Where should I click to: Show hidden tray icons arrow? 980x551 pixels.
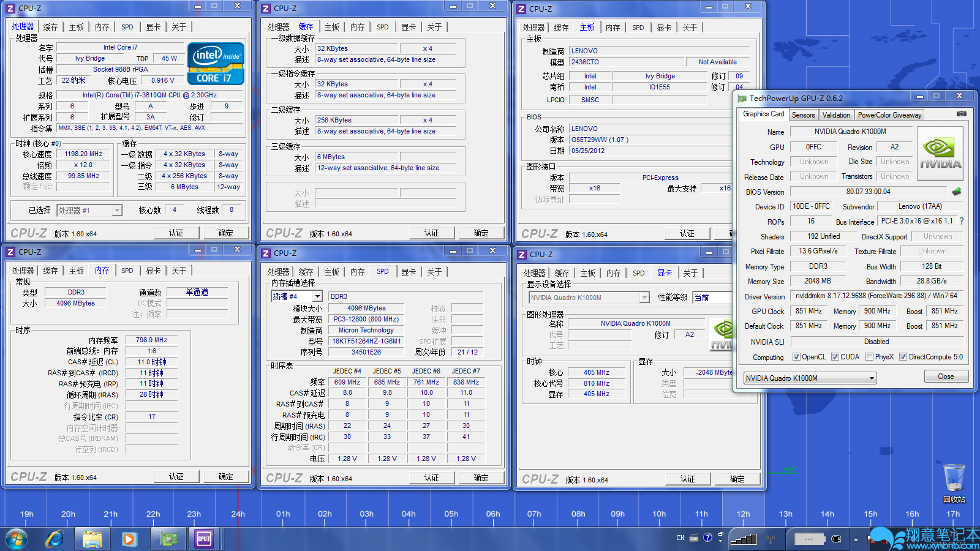point(856,539)
